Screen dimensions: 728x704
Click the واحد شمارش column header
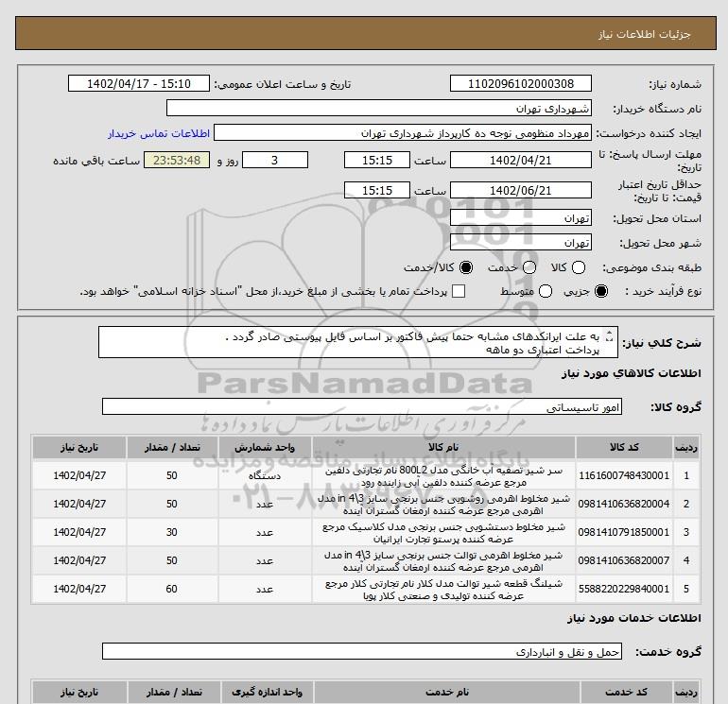[x=265, y=447]
